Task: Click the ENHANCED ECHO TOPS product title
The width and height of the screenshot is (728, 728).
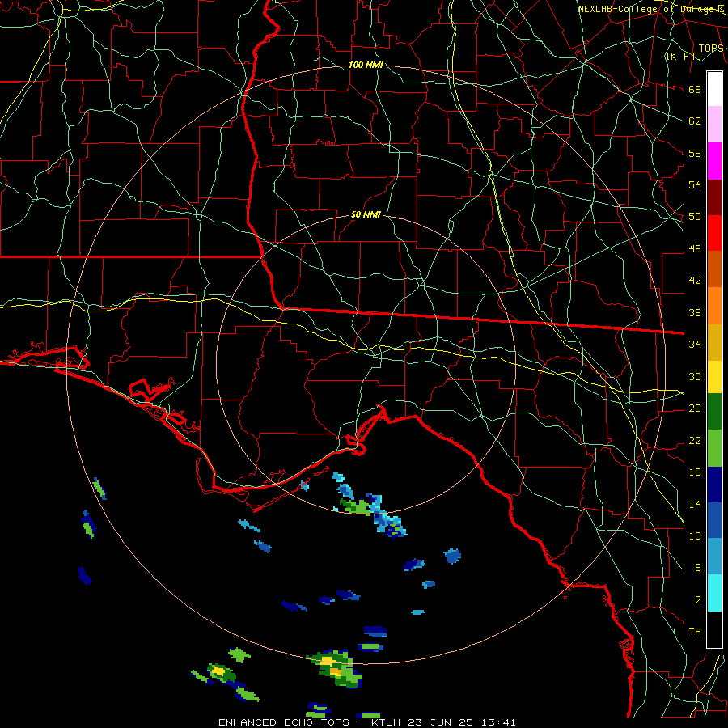Action: pos(284,722)
